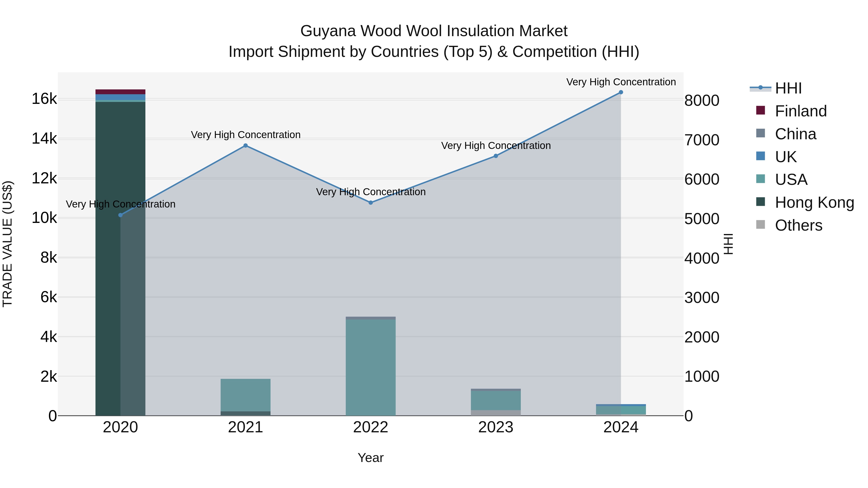
Task: Toggle the UK legend entry
Action: click(x=776, y=157)
